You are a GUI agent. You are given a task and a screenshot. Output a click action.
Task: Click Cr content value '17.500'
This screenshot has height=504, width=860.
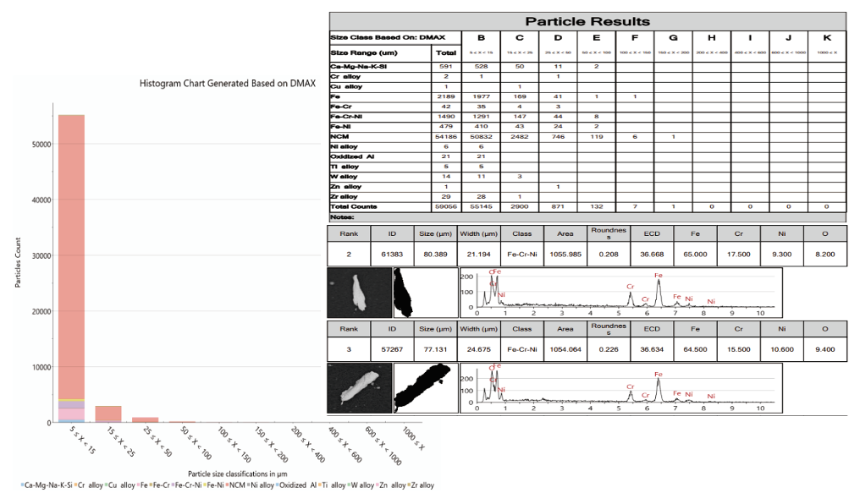click(739, 255)
